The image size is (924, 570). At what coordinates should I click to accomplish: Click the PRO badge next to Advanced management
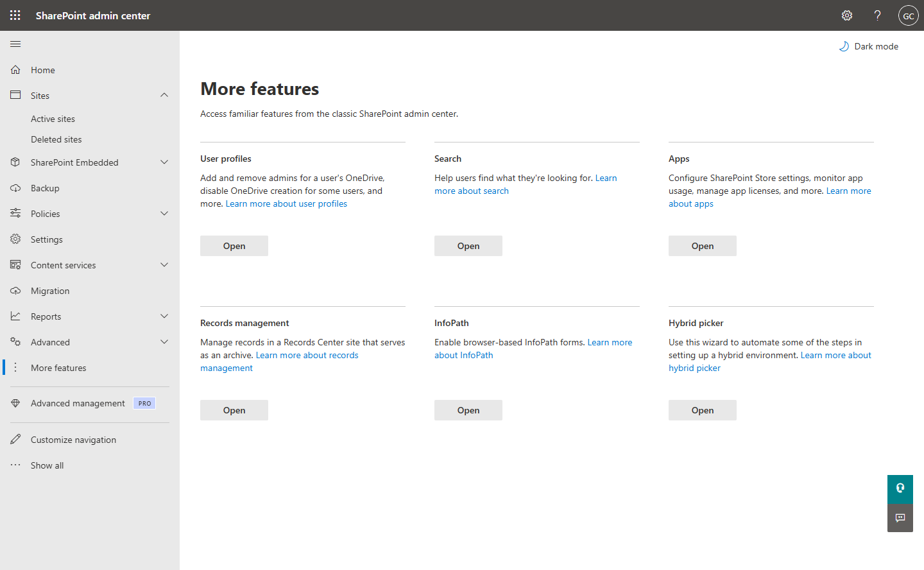[x=144, y=403]
